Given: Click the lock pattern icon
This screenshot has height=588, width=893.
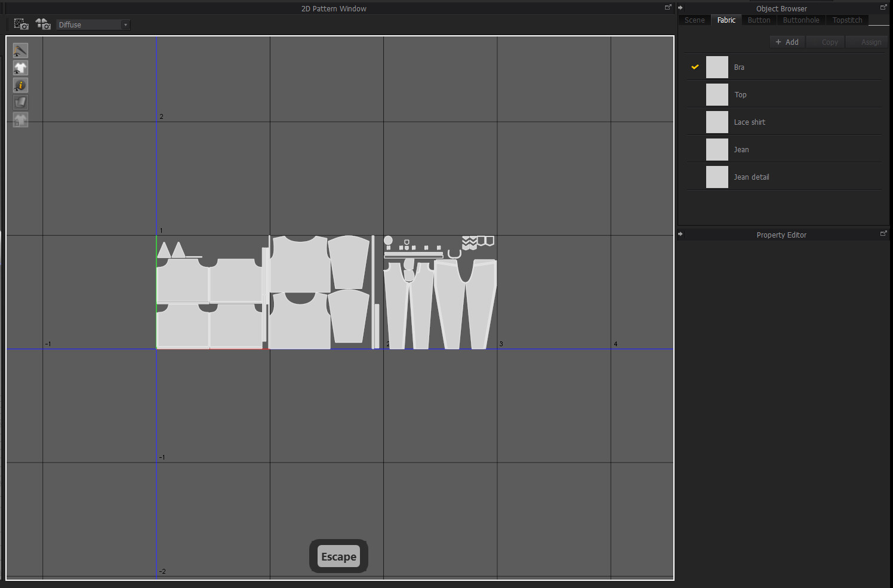Looking at the screenshot, I should click(20, 119).
